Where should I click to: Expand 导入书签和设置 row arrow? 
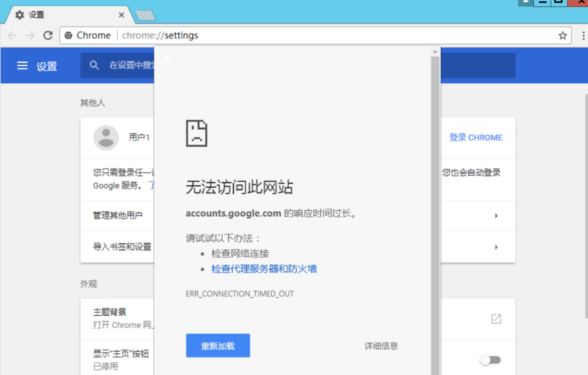pos(496,247)
